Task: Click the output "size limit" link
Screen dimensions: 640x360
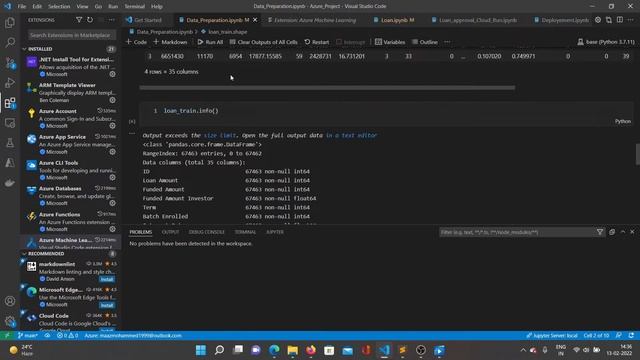Action: (220, 136)
